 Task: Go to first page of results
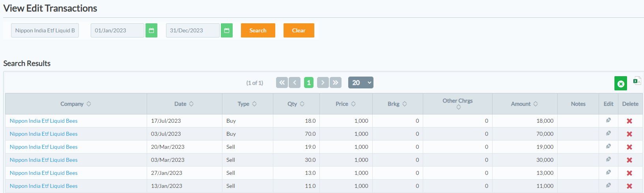pos(282,82)
